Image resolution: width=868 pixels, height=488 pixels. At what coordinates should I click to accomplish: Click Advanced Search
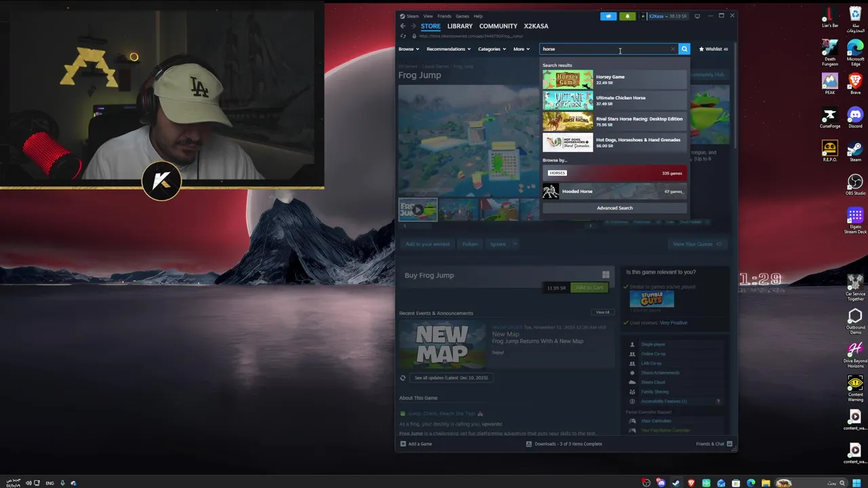pos(614,208)
